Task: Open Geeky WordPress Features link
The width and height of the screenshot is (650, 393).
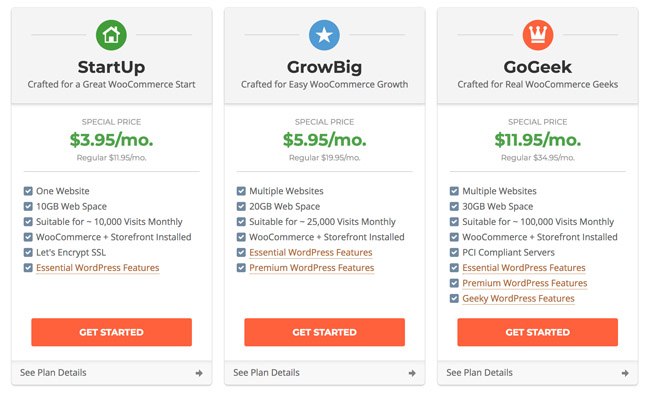Action: (x=518, y=298)
